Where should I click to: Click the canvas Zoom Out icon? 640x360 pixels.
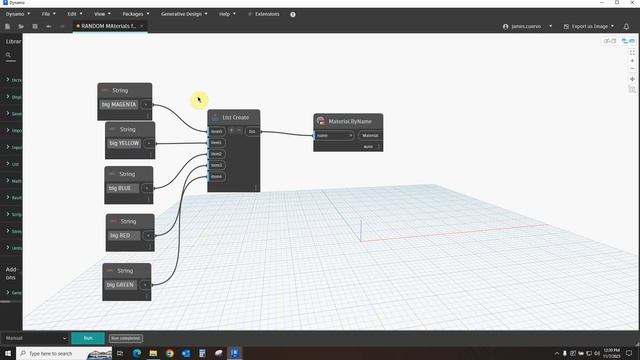[x=632, y=69]
